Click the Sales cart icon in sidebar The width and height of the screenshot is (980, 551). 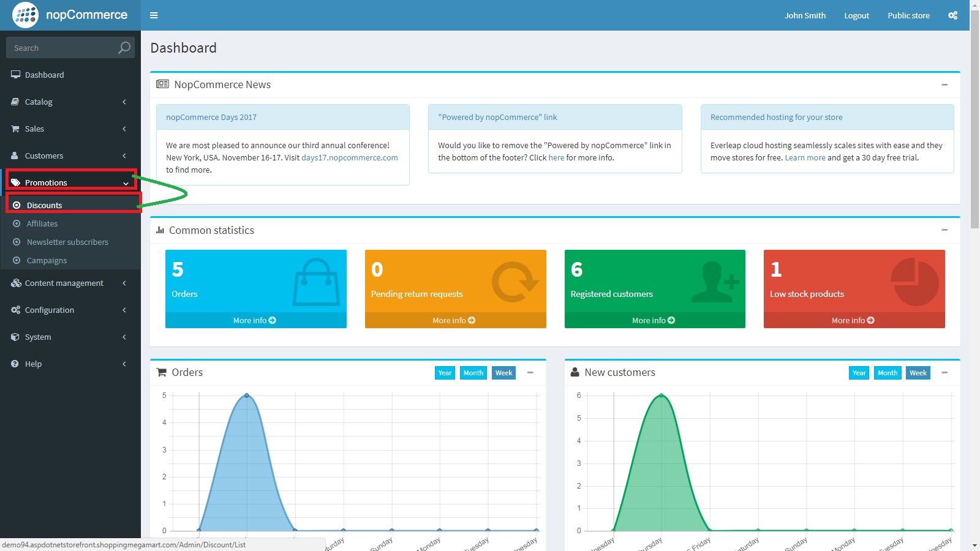(15, 129)
